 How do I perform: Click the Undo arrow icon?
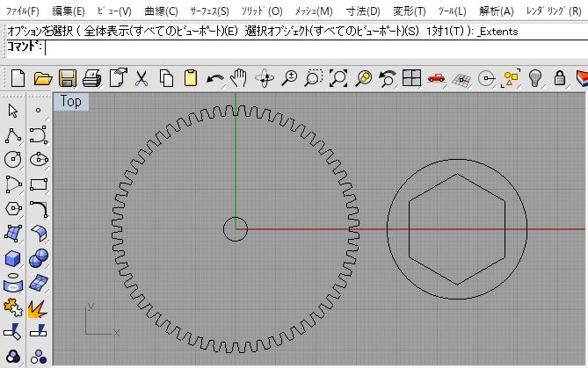(x=214, y=79)
